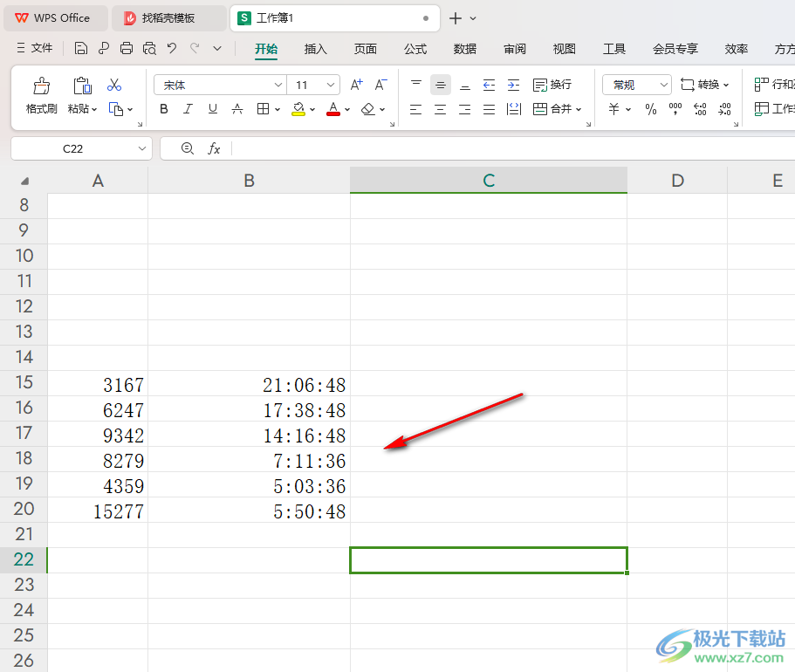Click the Cut scissors icon
The height and width of the screenshot is (672, 795).
point(114,85)
